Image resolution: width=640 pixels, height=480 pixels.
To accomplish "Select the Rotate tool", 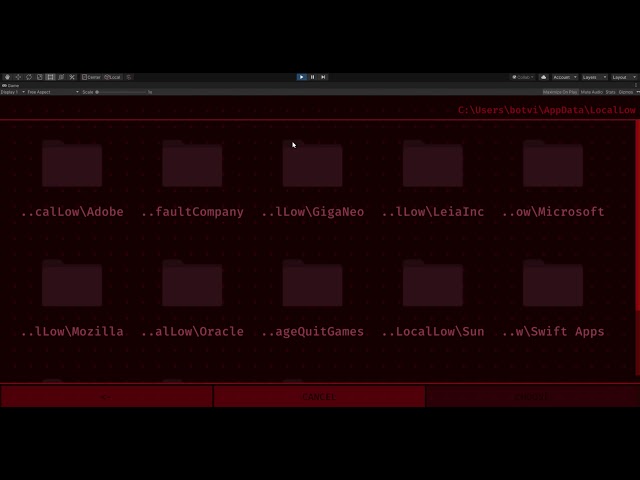I will 29,77.
